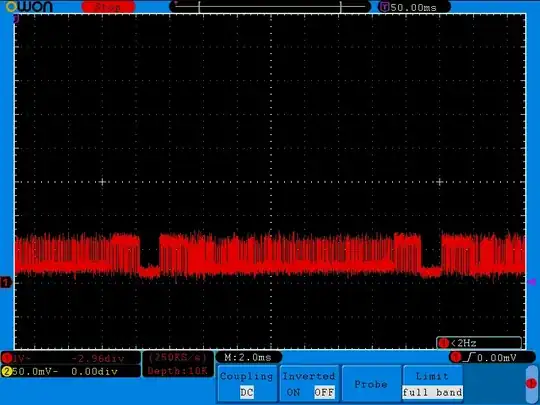Click the rising edge trigger symbol
Image resolution: width=540 pixels, height=405 pixels.
point(469,357)
